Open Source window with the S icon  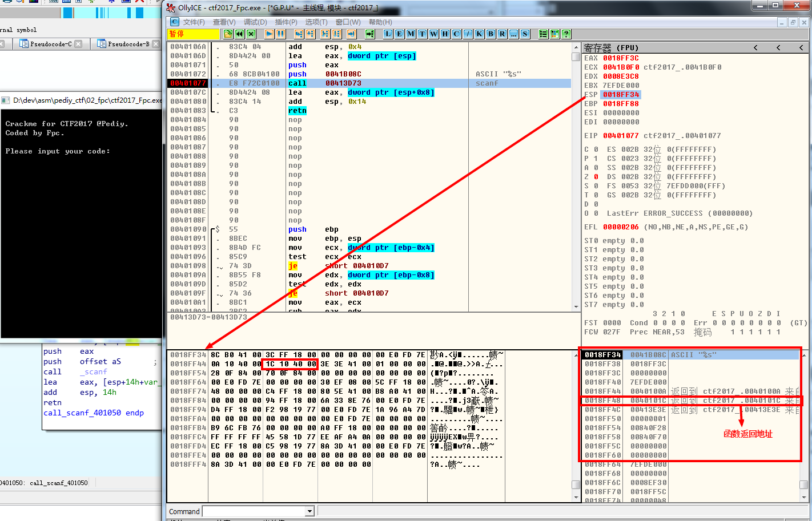(x=525, y=34)
